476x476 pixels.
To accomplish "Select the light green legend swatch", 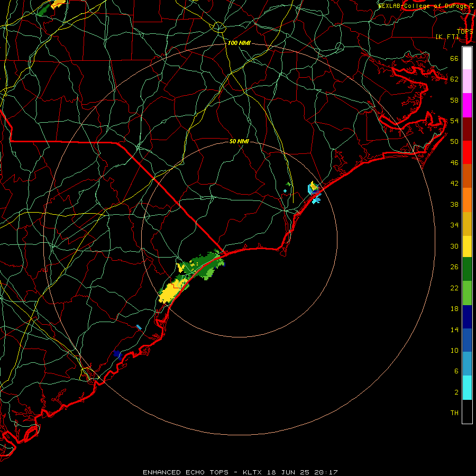I will point(467,293).
